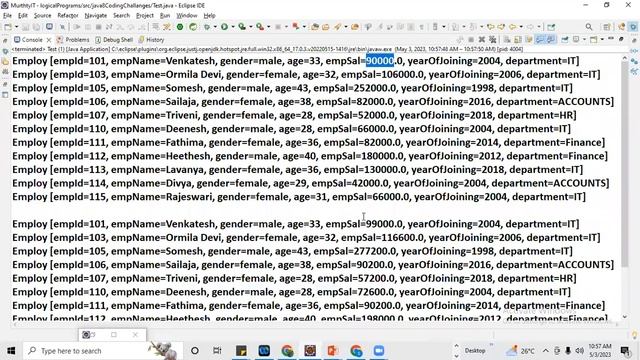Click the console vertical scrollbar thumb

click(624, 163)
